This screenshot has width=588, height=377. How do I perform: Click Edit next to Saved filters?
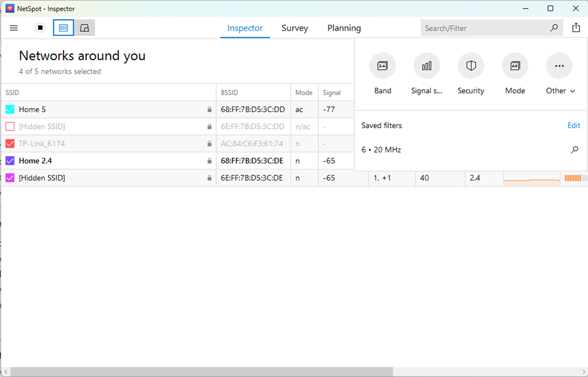(x=574, y=125)
